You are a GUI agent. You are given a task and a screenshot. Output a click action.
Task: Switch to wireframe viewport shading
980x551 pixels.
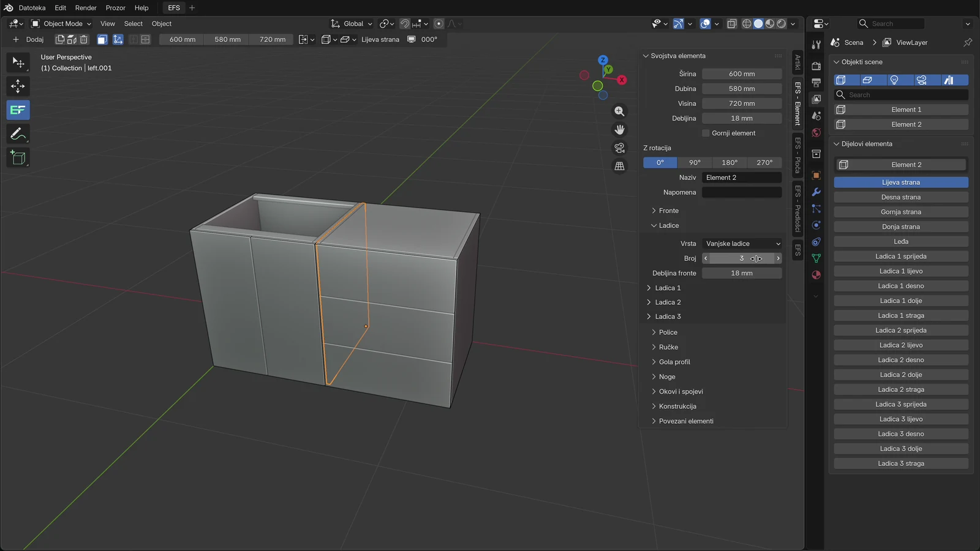coord(747,24)
